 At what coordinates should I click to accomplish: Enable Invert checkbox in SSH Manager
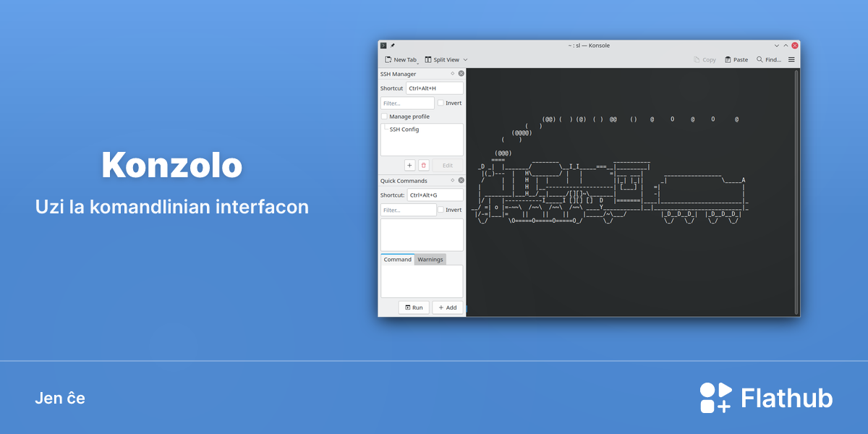[441, 103]
